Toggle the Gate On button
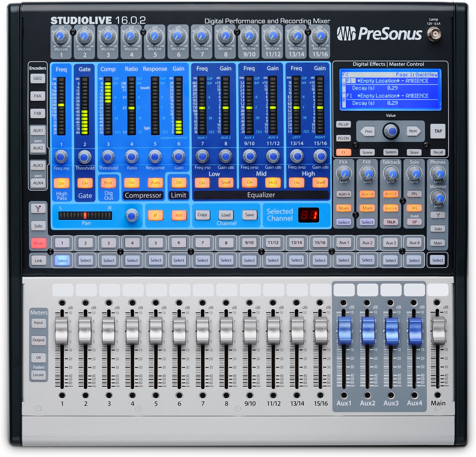 [85, 183]
